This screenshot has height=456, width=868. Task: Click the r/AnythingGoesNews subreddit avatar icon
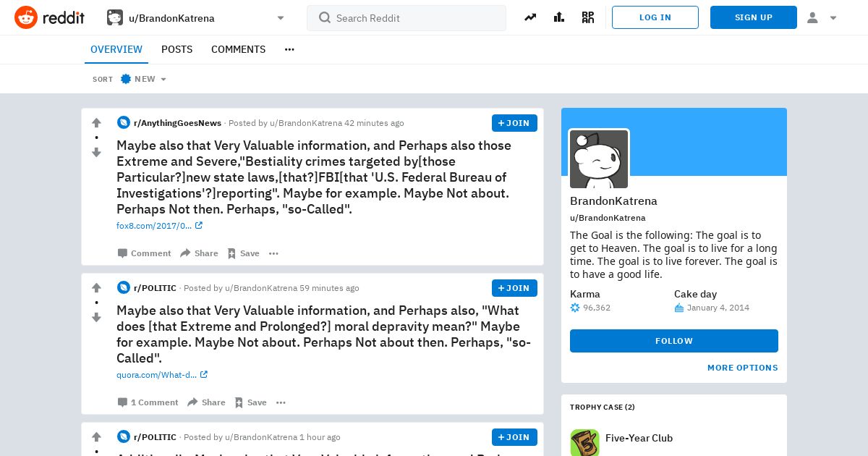click(x=124, y=123)
